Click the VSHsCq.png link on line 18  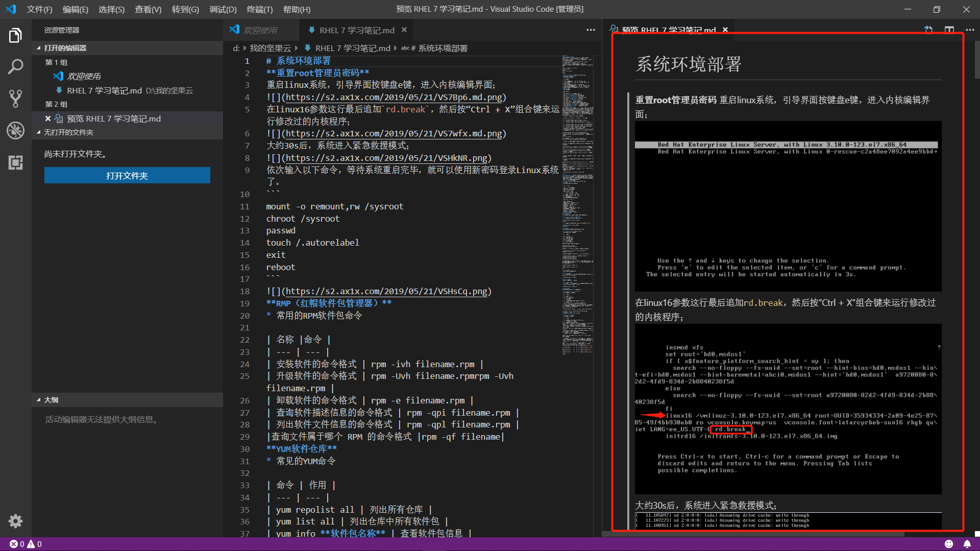pos(386,292)
